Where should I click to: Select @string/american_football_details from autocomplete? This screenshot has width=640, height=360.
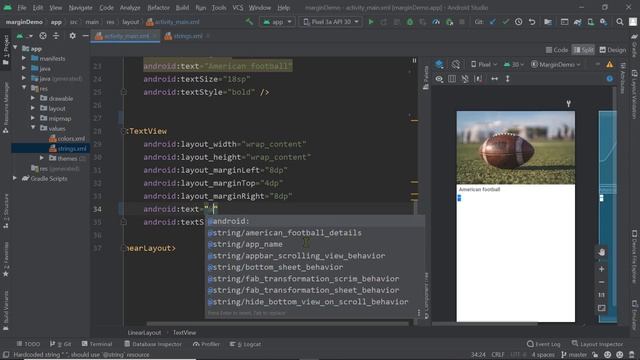314,233
